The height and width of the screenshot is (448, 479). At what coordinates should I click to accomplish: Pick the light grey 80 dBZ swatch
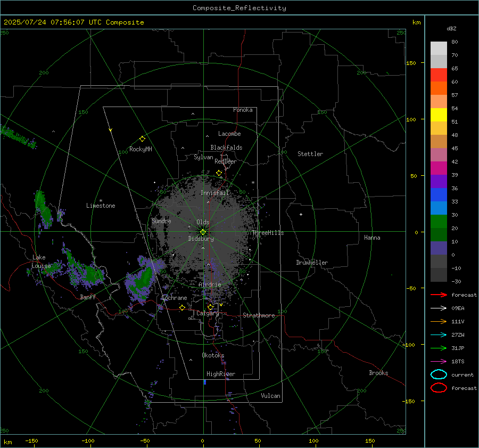click(439, 48)
